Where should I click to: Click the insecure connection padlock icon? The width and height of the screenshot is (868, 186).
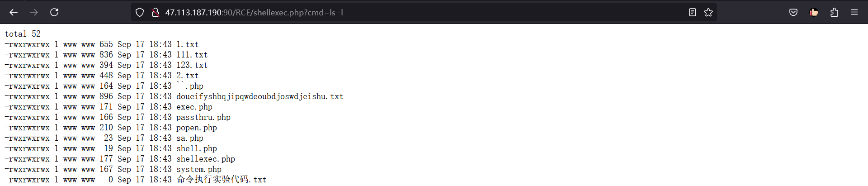point(156,12)
